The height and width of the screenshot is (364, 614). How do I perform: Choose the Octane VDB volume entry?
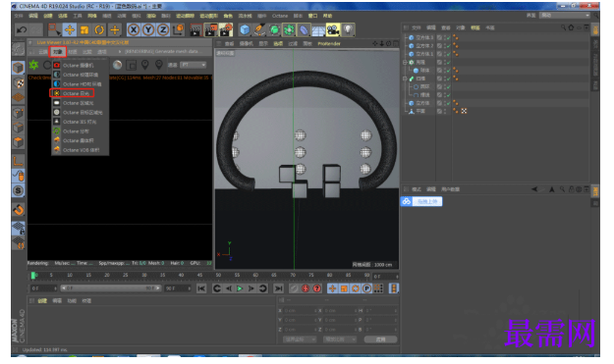point(81,150)
